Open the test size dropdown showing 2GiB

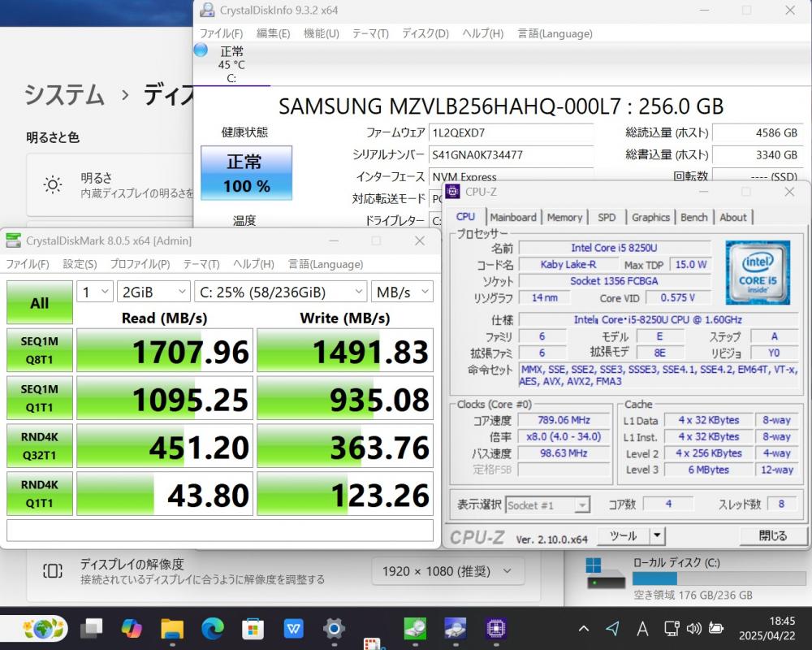click(x=153, y=292)
